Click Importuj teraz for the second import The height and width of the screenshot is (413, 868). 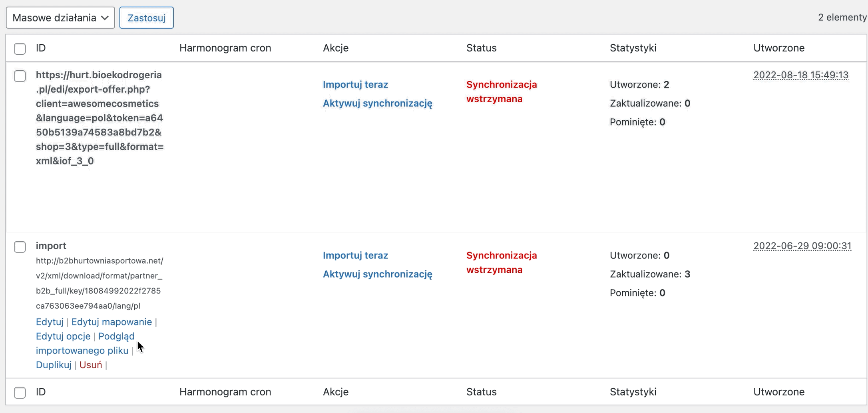355,255
